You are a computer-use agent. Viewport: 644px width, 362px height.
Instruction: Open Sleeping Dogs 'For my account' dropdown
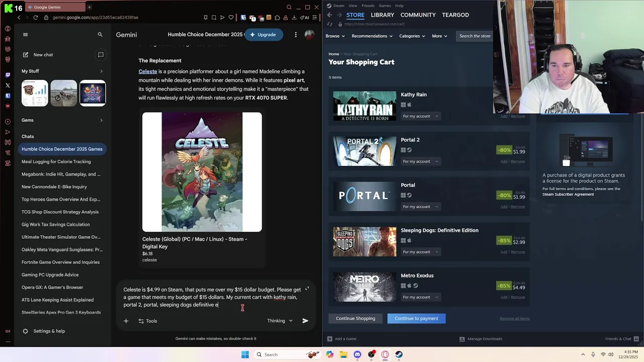[421, 252]
